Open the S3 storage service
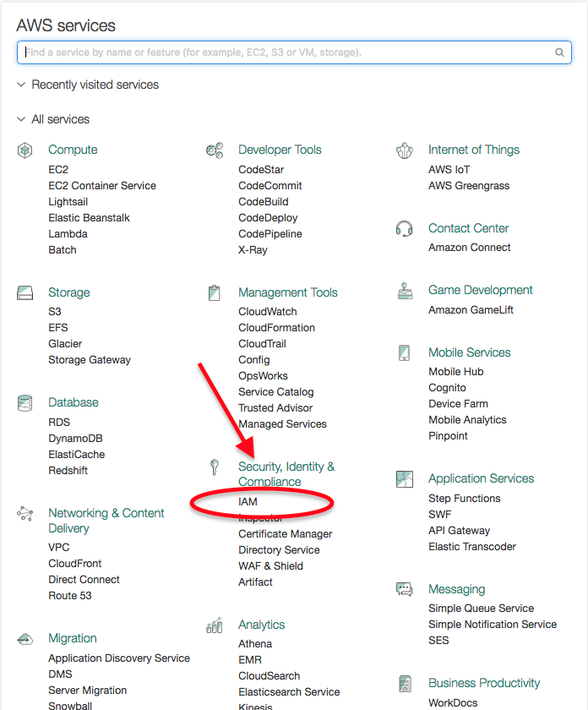This screenshot has width=588, height=710. click(x=55, y=312)
